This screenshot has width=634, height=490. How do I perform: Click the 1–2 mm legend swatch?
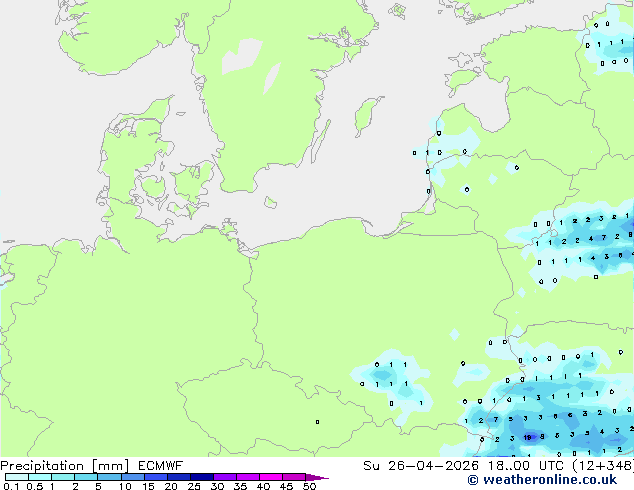tap(63, 477)
